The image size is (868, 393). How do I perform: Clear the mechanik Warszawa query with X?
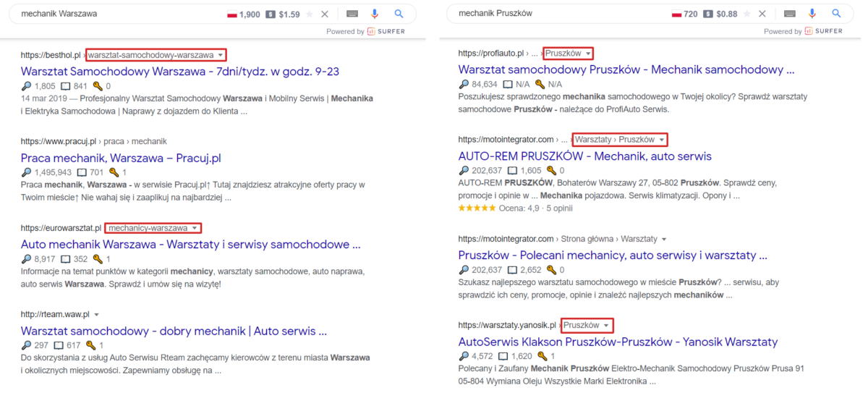(x=325, y=14)
